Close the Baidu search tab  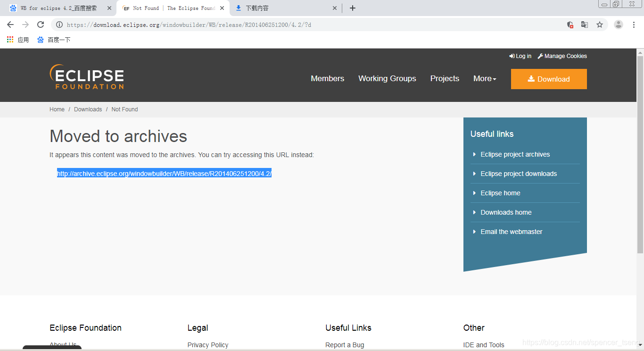coord(109,8)
